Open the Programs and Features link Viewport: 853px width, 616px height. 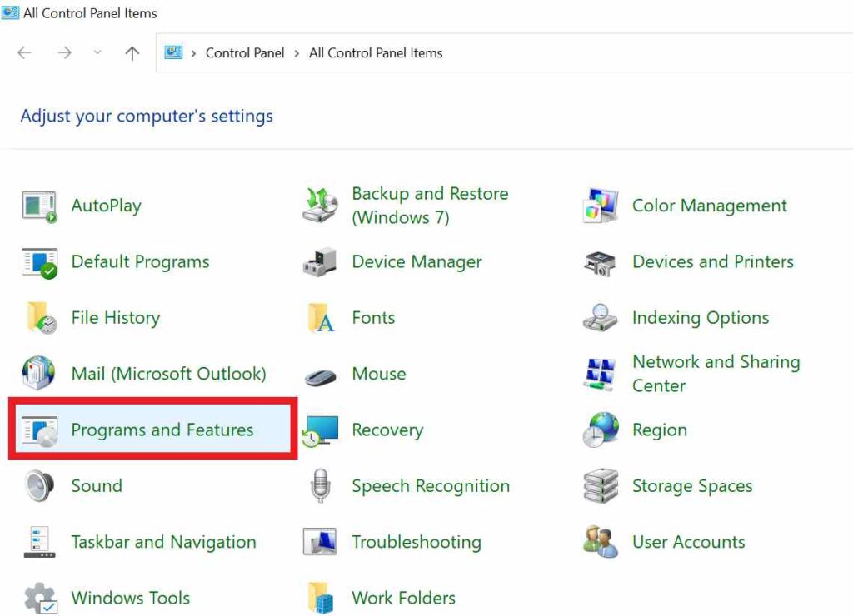click(x=162, y=430)
